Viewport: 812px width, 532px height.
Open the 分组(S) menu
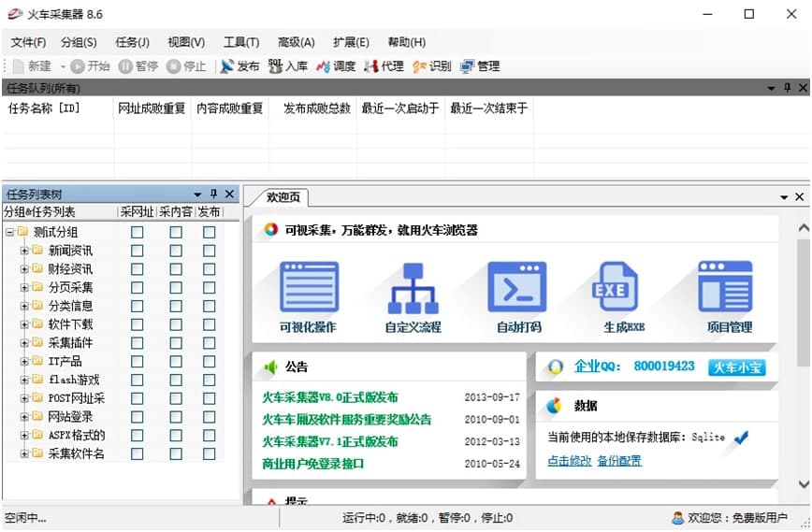(x=79, y=42)
